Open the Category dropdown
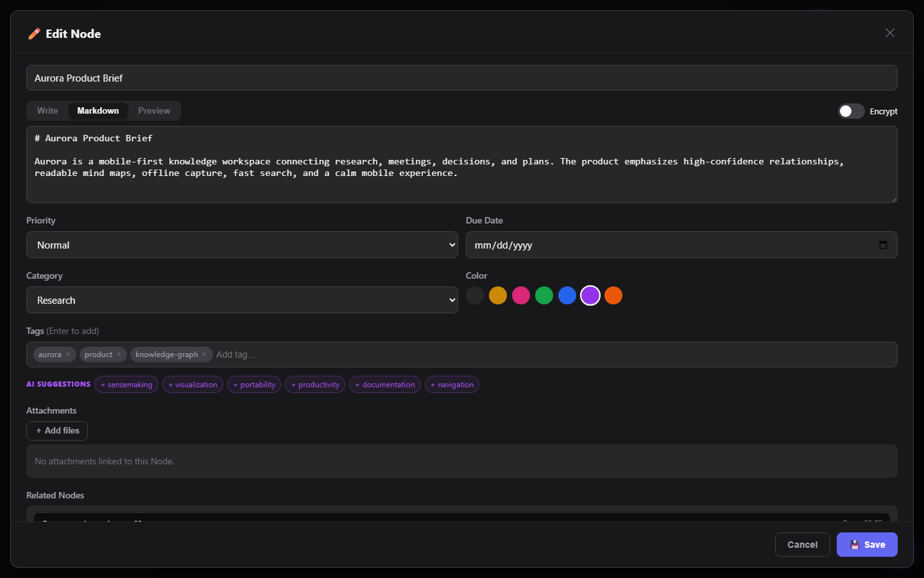Image resolution: width=924 pixels, height=578 pixels. tap(242, 300)
